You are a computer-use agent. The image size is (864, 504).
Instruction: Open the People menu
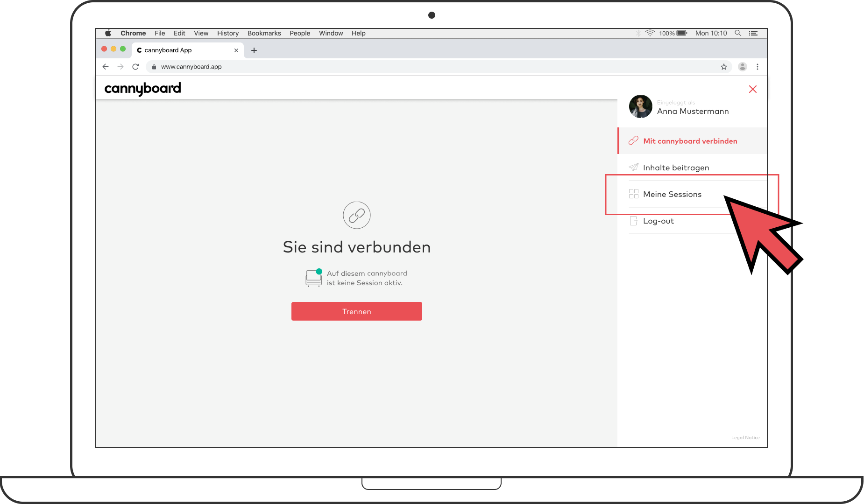(300, 33)
